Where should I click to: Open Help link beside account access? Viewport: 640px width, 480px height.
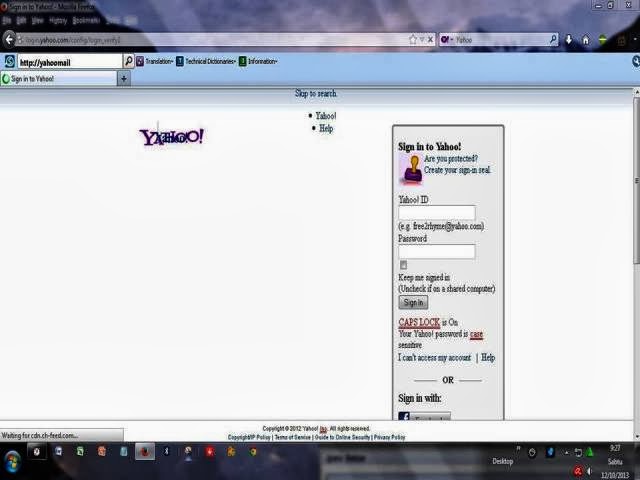tap(488, 358)
